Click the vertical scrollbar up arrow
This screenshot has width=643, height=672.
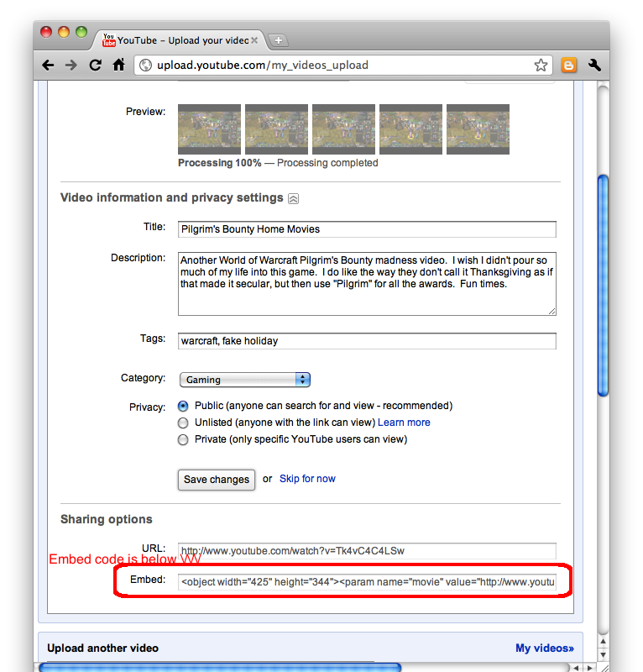pyautogui.click(x=604, y=642)
